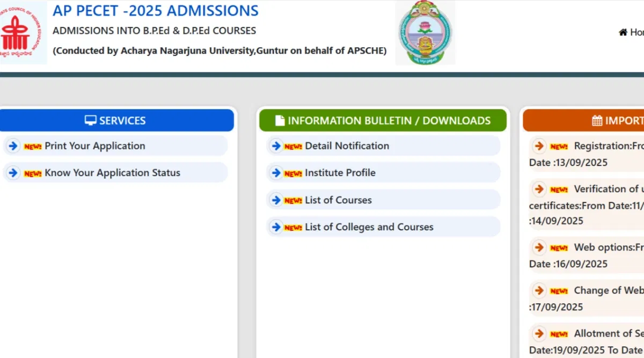
Task: Click the Home icon in the header
Action: click(623, 32)
